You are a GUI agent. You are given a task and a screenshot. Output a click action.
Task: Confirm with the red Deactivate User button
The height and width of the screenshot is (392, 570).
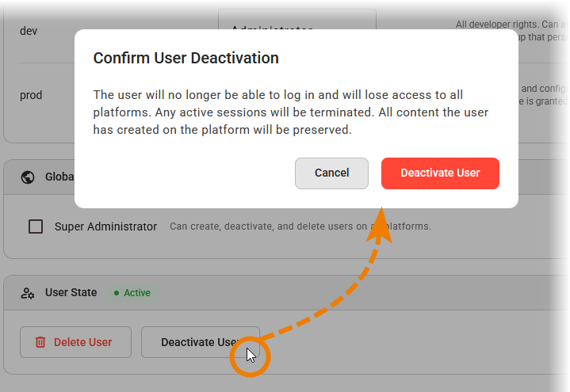click(440, 173)
